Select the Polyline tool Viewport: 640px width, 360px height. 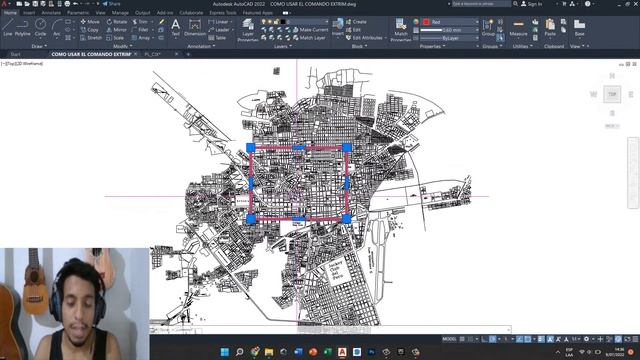tap(22, 27)
